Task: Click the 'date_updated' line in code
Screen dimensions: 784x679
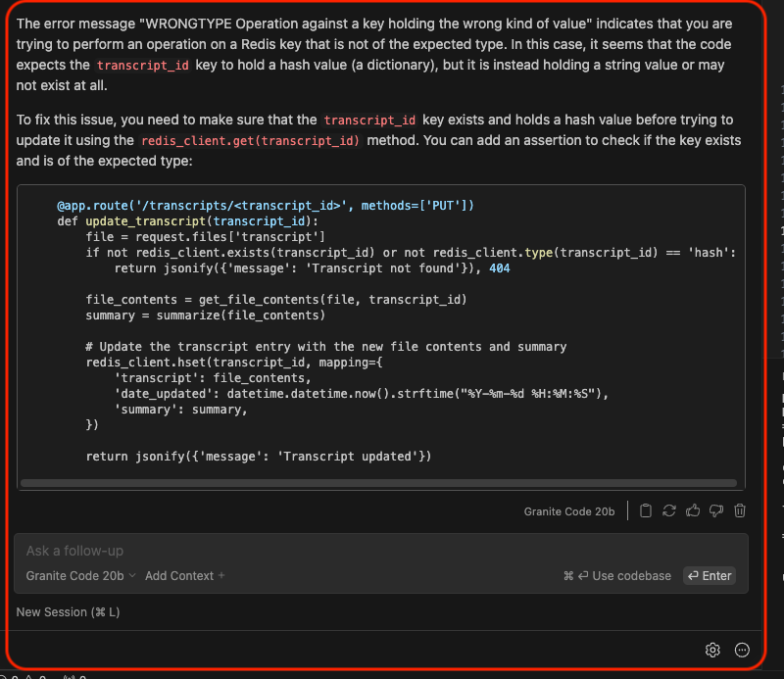Action: click(362, 394)
